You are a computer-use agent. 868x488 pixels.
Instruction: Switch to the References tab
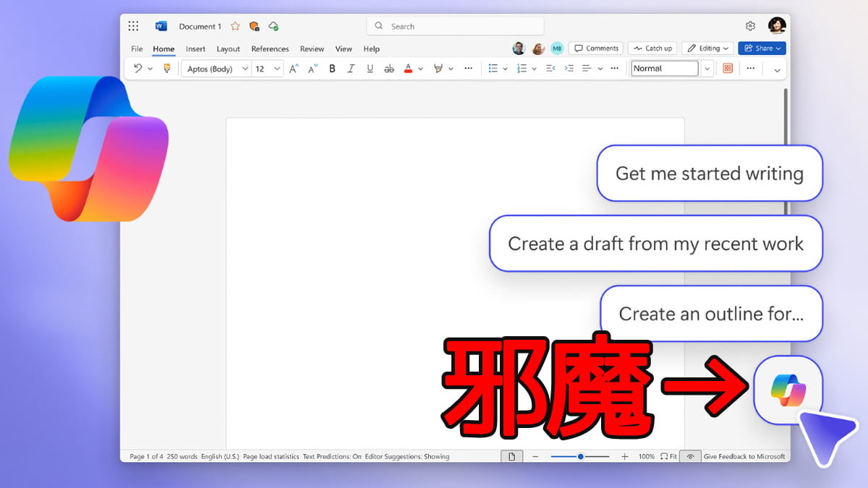pyautogui.click(x=270, y=49)
